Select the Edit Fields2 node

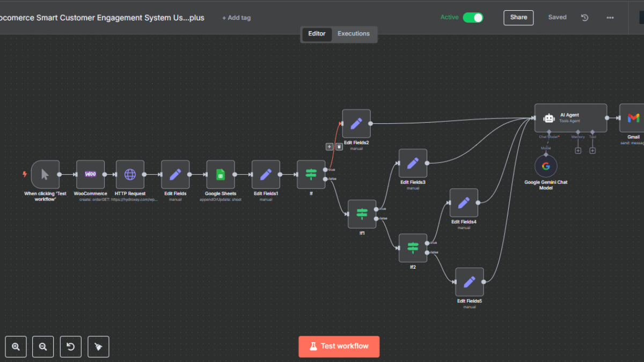coord(356,124)
